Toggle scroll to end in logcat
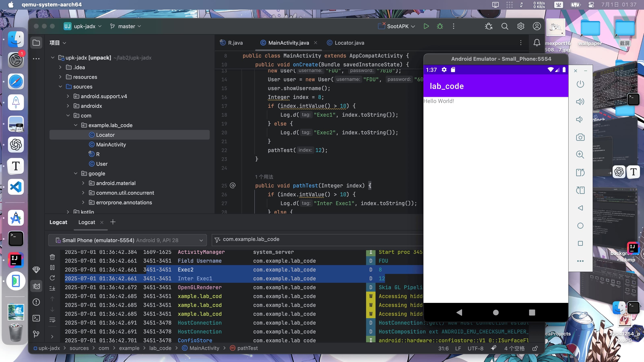The image size is (644, 362). click(52, 288)
